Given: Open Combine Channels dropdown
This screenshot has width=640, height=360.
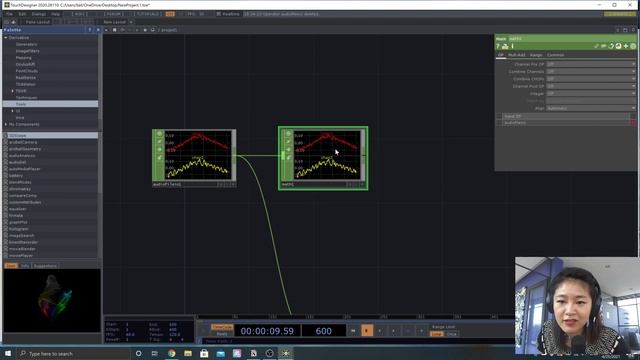Looking at the screenshot, I should 591,71.
